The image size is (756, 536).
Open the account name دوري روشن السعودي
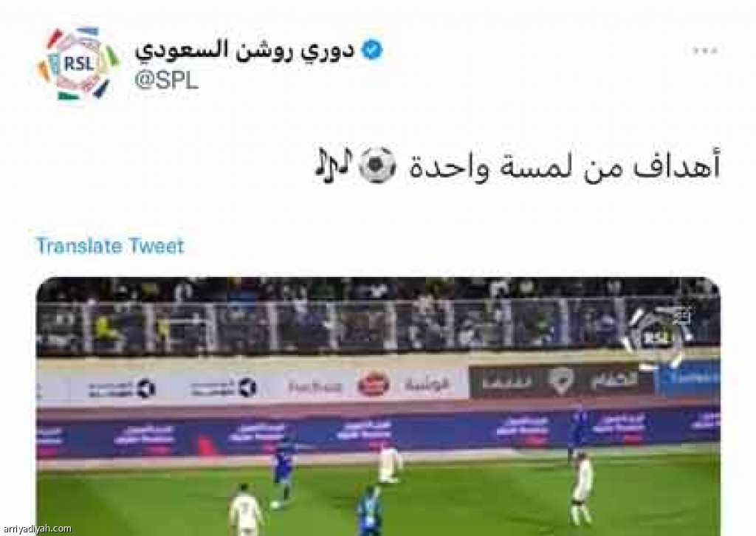pos(244,51)
